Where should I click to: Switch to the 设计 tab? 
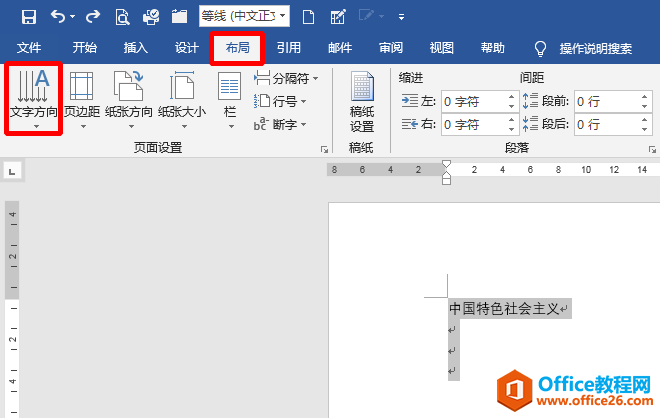[186, 48]
